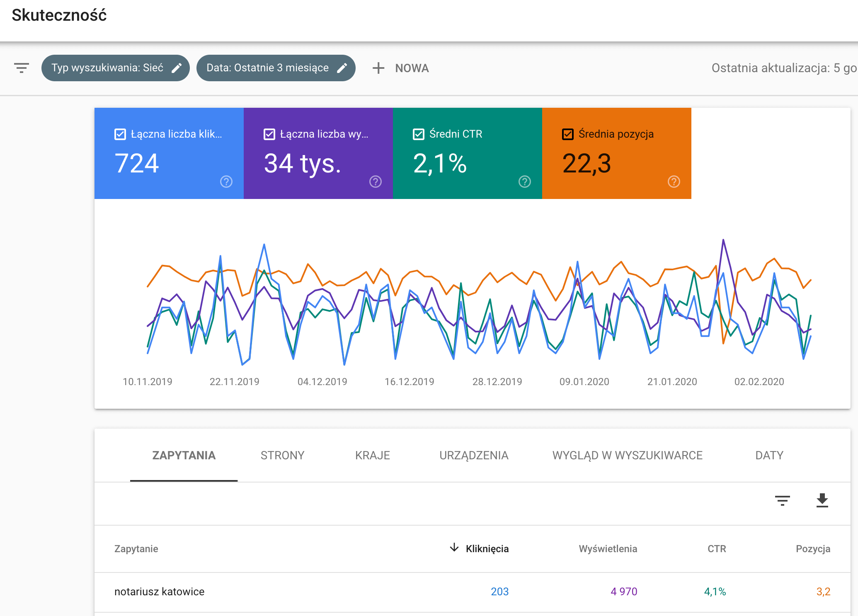Download the queries table data

(822, 501)
